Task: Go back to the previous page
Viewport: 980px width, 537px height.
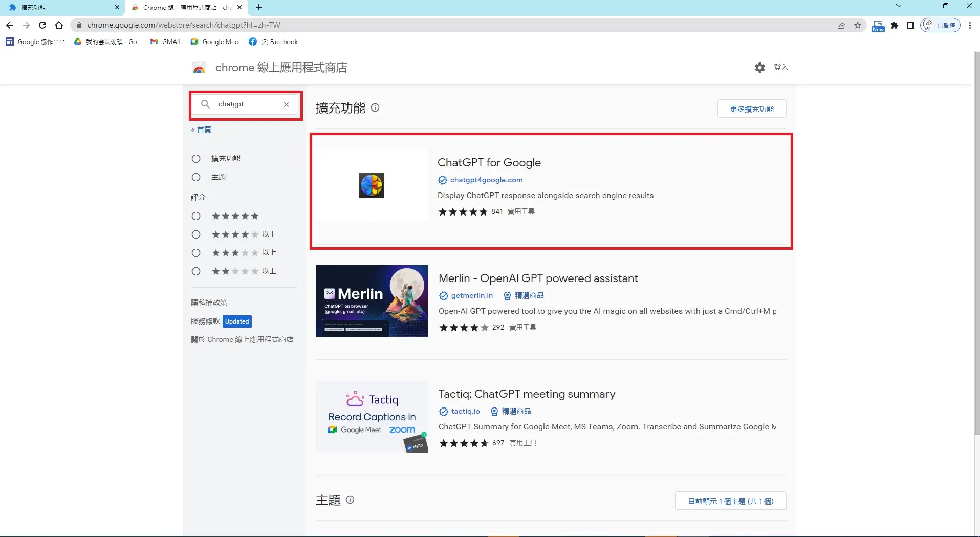Action: pos(10,25)
